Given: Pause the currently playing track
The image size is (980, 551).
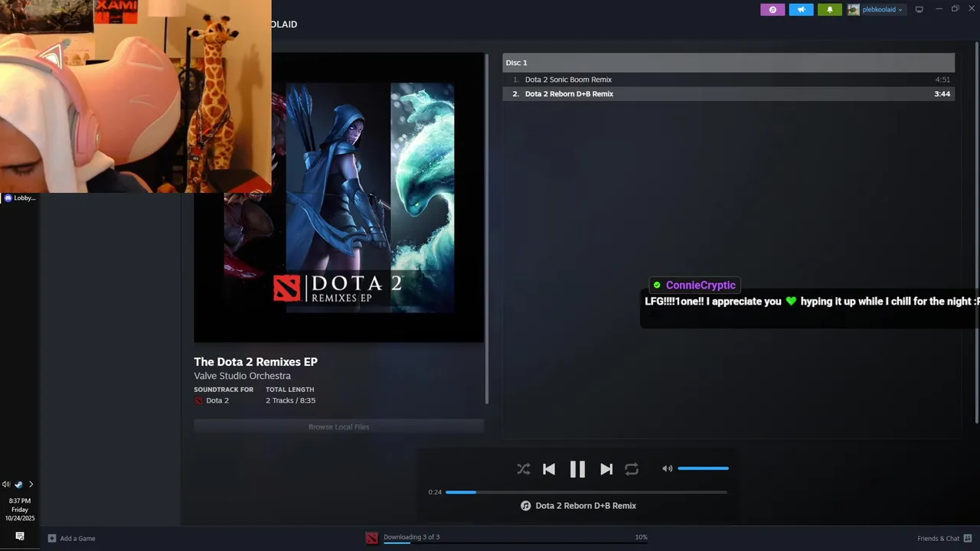Looking at the screenshot, I should pyautogui.click(x=577, y=469).
